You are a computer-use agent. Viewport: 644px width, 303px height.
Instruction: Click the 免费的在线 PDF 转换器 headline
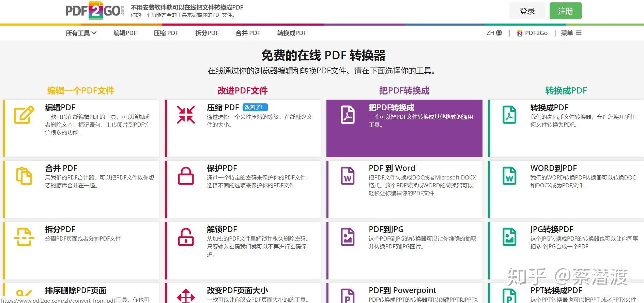click(x=323, y=55)
